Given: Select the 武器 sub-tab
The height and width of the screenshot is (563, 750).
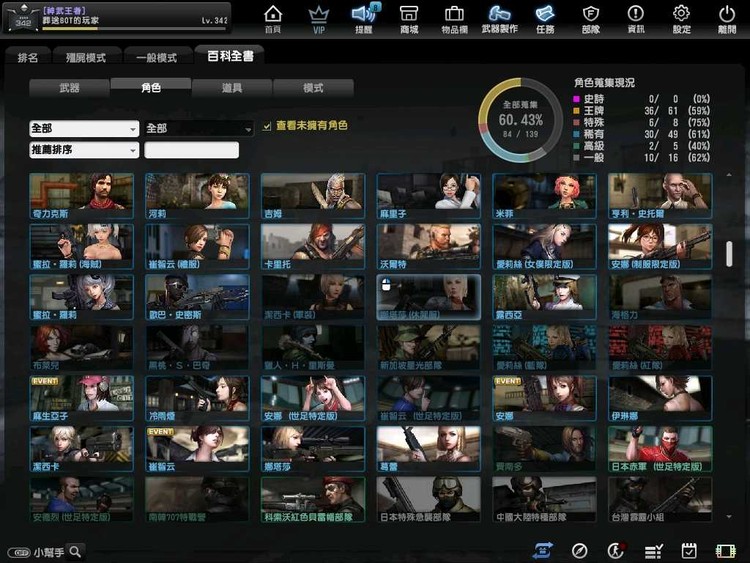Looking at the screenshot, I should (69, 88).
